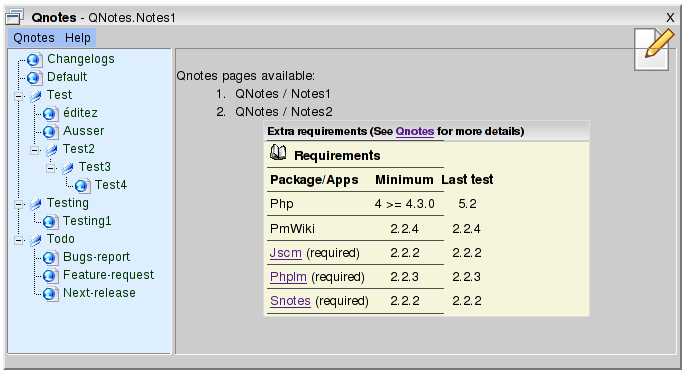Image resolution: width=689 pixels, height=377 pixels.
Task: Click the Bugs-report page globe icon
Action: (x=51, y=258)
